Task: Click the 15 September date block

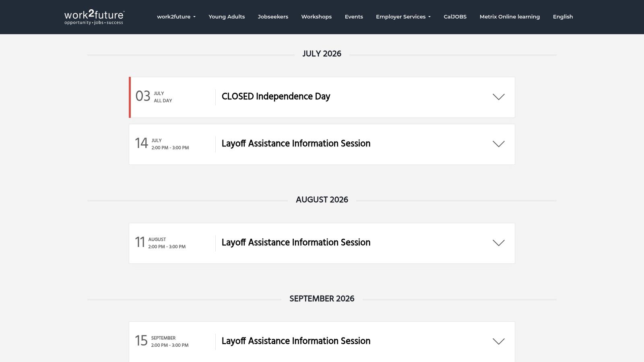Action: (x=162, y=341)
